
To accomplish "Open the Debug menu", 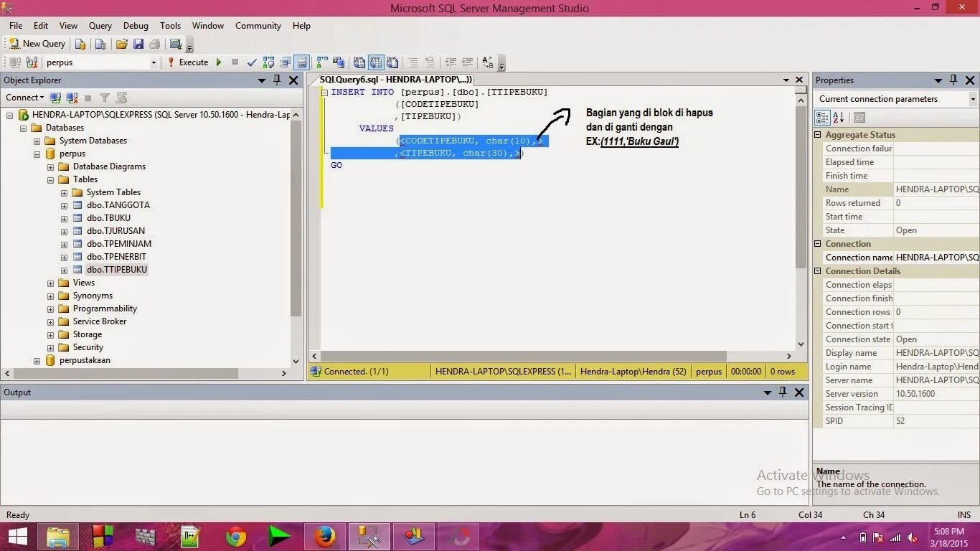I will [136, 25].
